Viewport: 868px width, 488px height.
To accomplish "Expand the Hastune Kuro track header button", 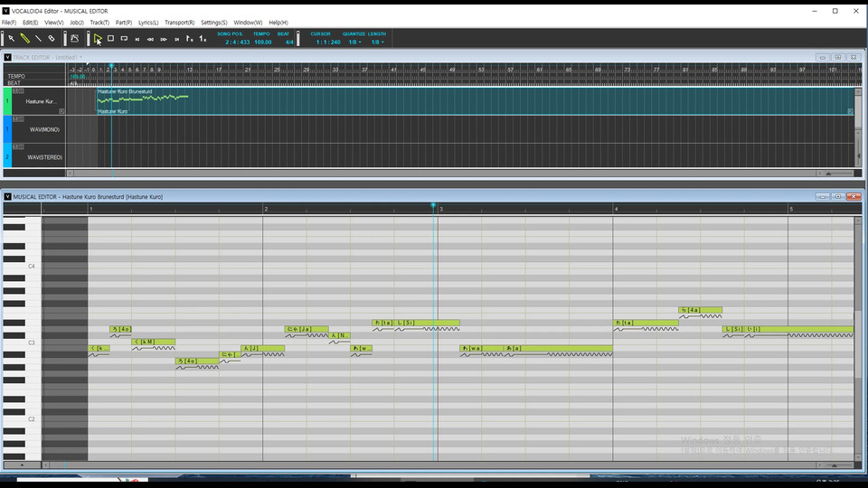I will pos(61,111).
